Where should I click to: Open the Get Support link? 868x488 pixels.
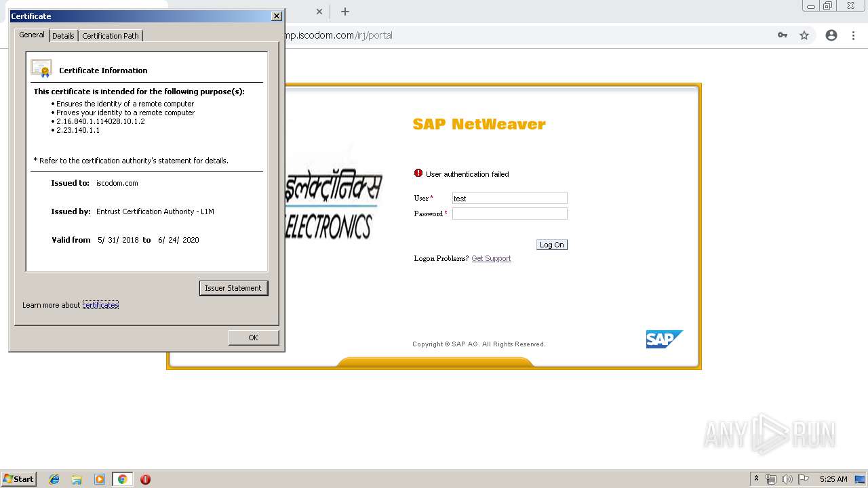coord(491,258)
